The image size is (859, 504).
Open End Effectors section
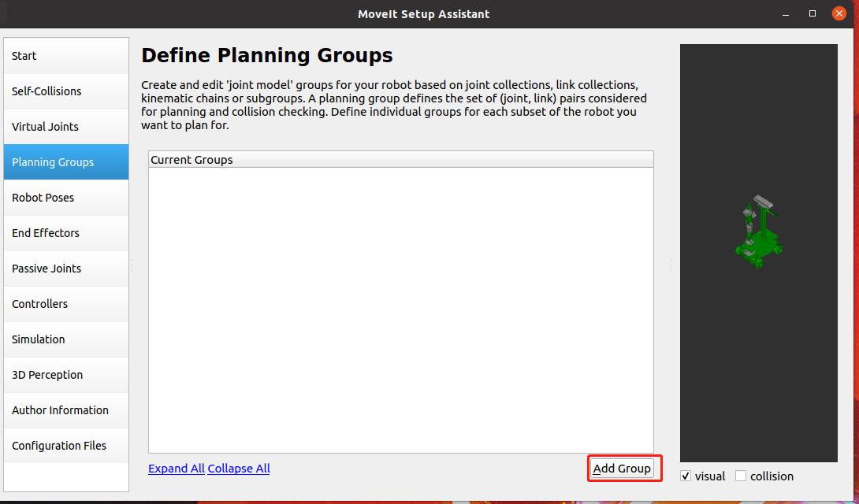pos(66,233)
